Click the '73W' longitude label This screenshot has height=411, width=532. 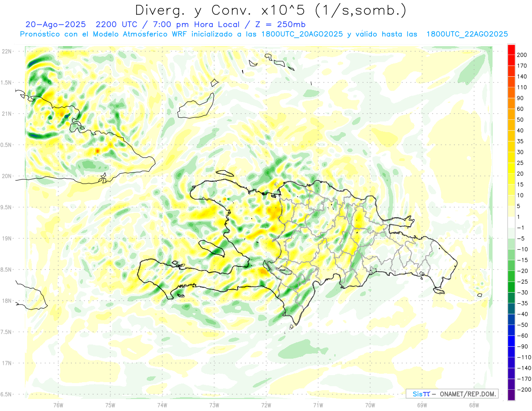click(x=214, y=405)
